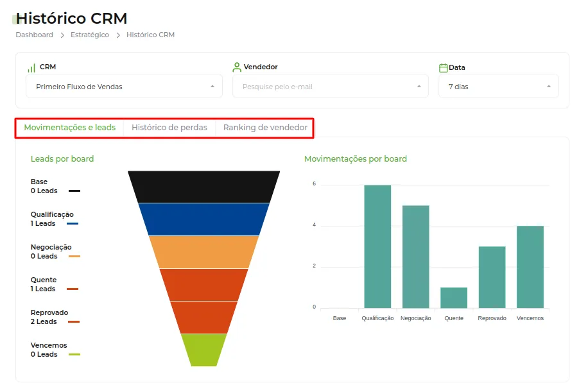This screenshot has height=383, width=588.
Task: Click the Vencemos bar in chart
Action: pos(530,267)
